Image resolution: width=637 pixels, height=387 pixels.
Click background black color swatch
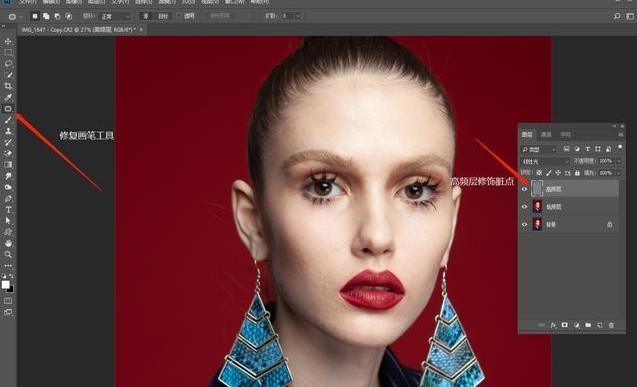pos(11,289)
